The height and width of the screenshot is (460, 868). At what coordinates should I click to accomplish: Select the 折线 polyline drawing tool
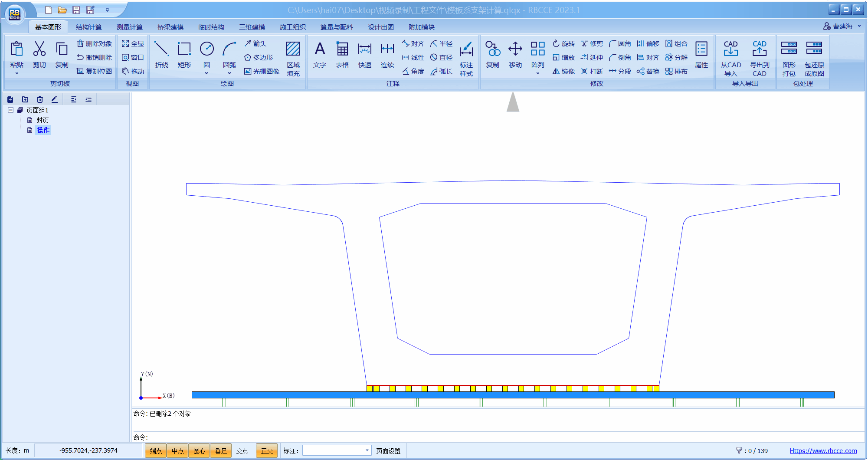point(161,54)
